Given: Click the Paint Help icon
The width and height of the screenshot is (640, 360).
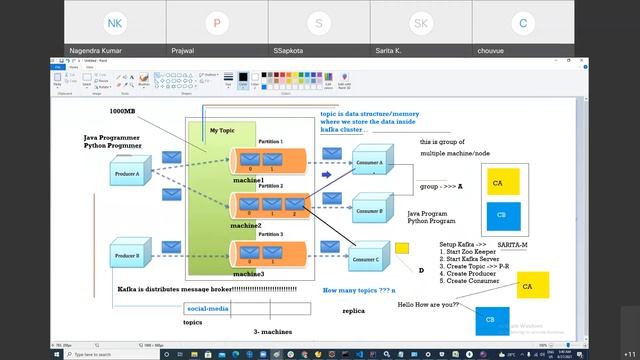Looking at the screenshot, I should click(x=585, y=67).
